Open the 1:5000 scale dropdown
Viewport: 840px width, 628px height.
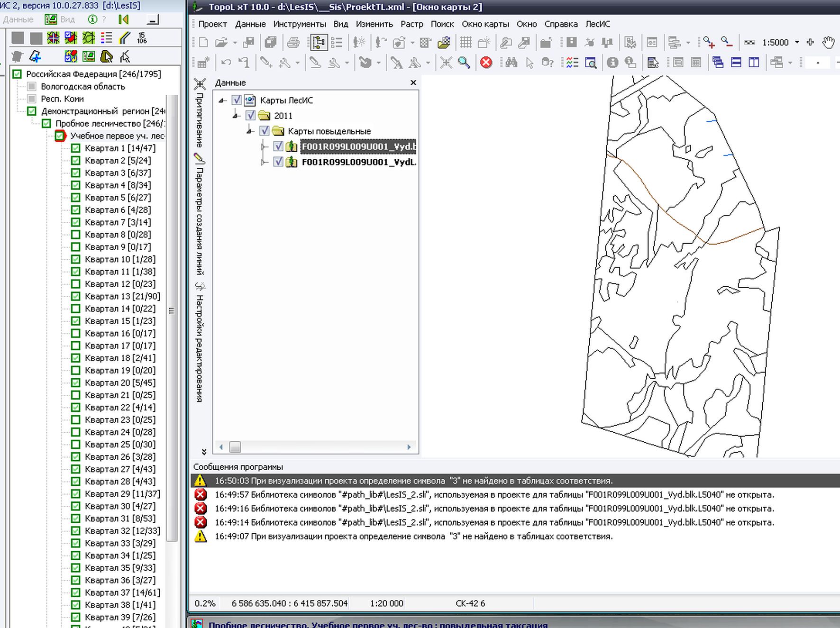(797, 43)
